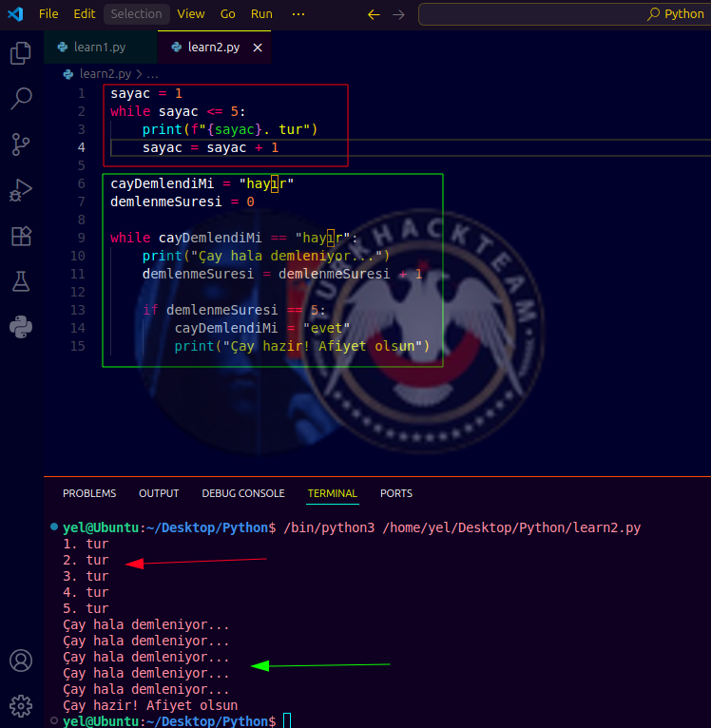Screen dimensions: 711x728
Task: Open the Run and Debug view
Action: 21,190
